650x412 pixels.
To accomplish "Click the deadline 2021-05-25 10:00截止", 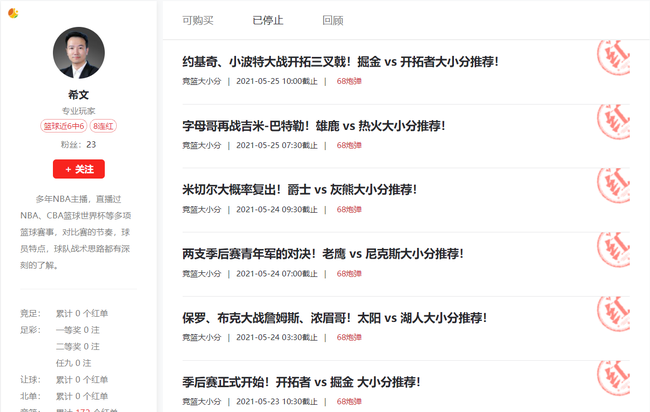I will pos(277,81).
